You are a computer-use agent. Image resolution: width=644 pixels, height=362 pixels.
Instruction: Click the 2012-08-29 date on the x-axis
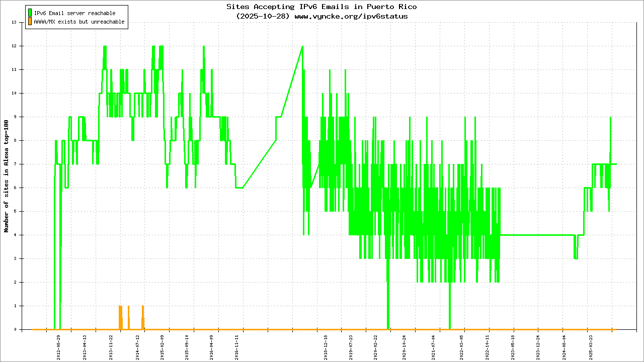coord(59,345)
